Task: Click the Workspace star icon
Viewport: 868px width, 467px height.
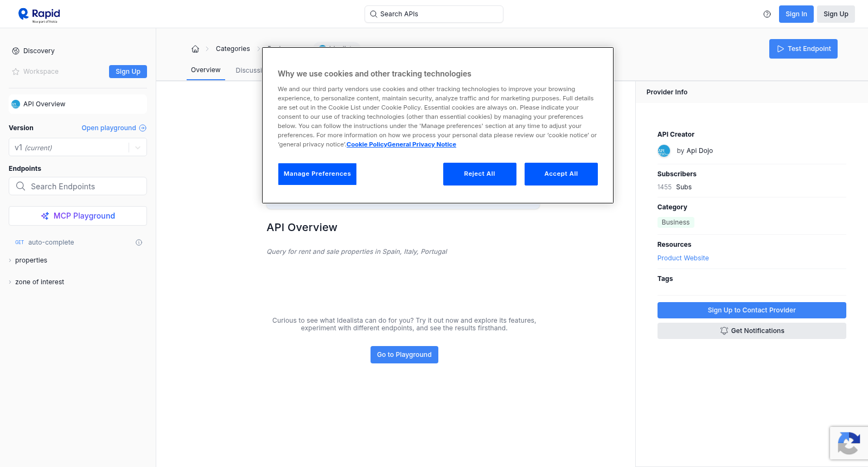Action: pyautogui.click(x=16, y=72)
